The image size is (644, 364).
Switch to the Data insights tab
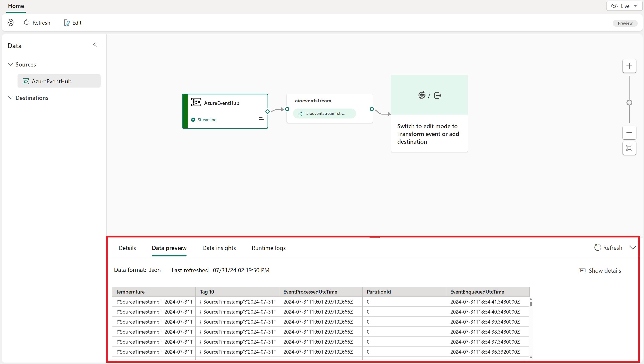point(219,248)
